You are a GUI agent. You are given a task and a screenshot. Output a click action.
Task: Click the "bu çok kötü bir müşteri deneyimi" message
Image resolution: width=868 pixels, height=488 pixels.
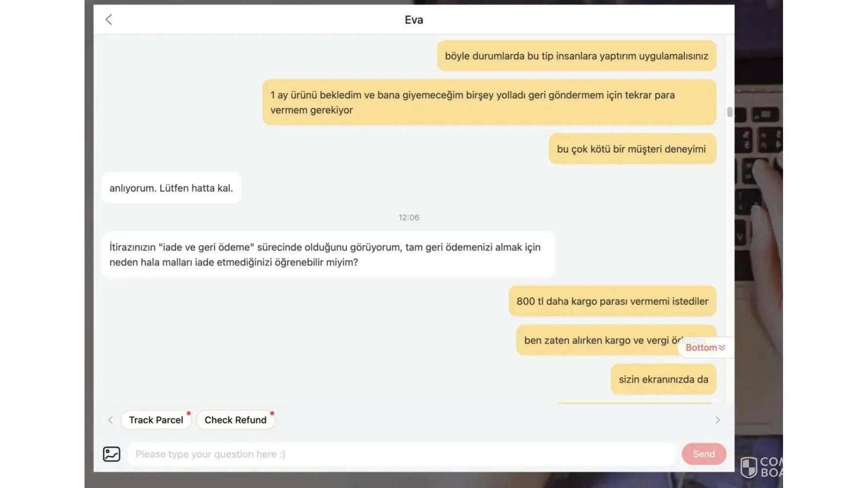632,149
